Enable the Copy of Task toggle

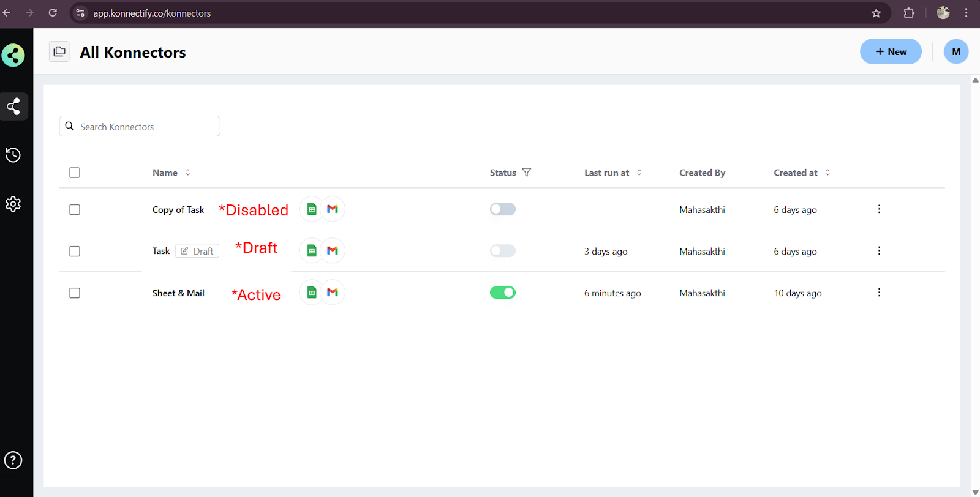[503, 209]
